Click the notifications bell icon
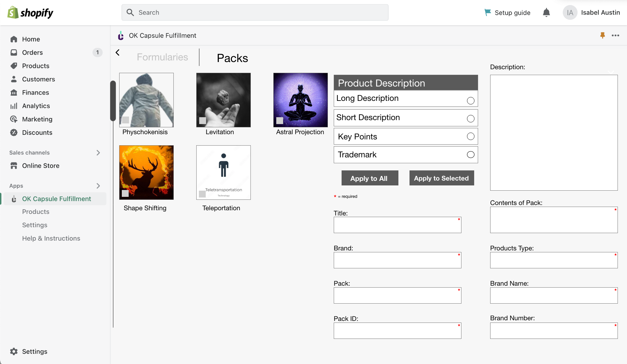Viewport: 627px width, 364px height. pos(546,13)
